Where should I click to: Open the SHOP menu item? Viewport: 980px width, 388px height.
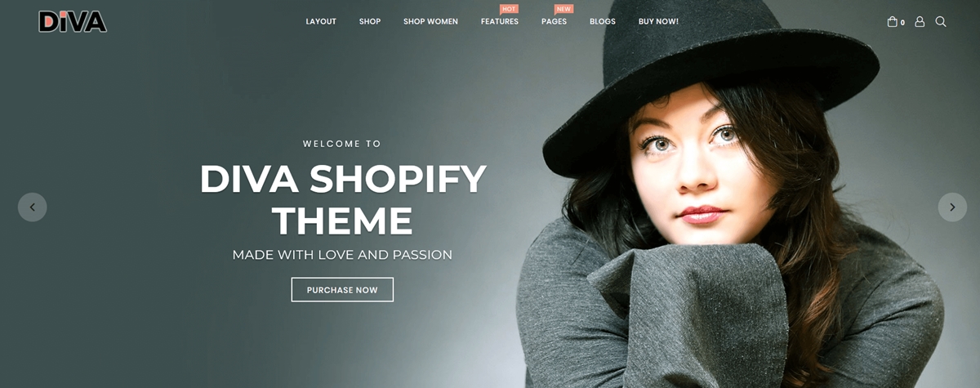coord(370,22)
